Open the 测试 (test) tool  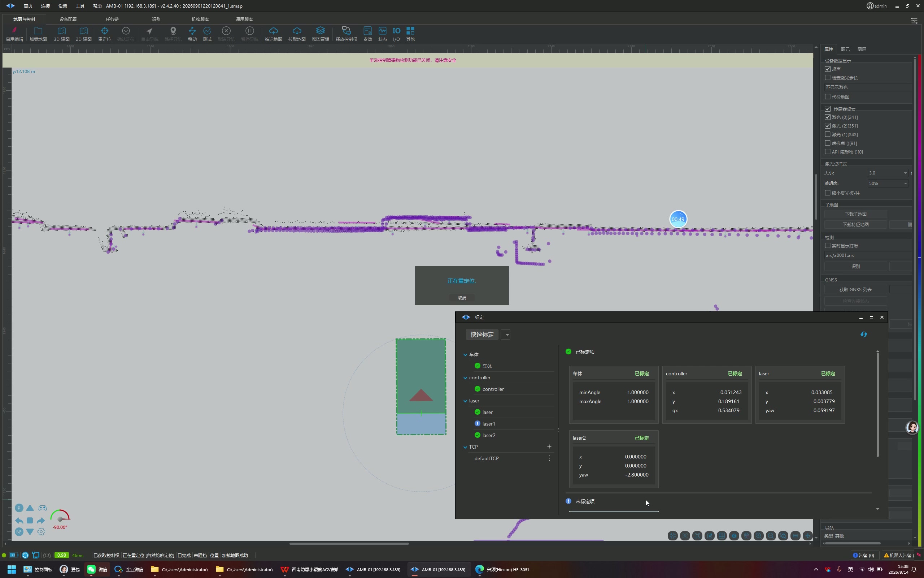[x=207, y=34]
